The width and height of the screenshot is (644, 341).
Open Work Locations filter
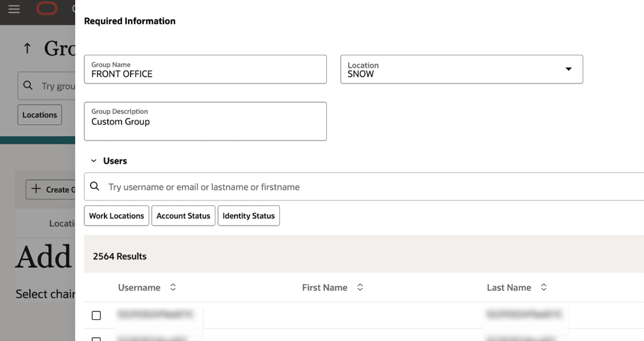point(116,216)
